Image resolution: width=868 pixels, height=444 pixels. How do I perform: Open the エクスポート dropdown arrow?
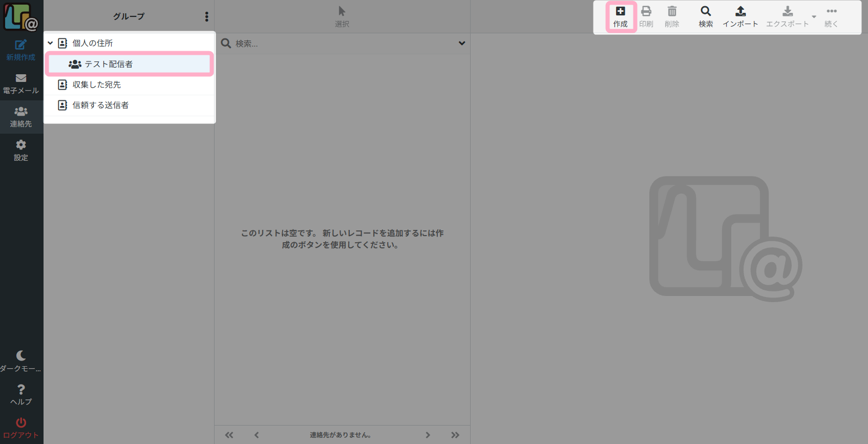(x=814, y=17)
